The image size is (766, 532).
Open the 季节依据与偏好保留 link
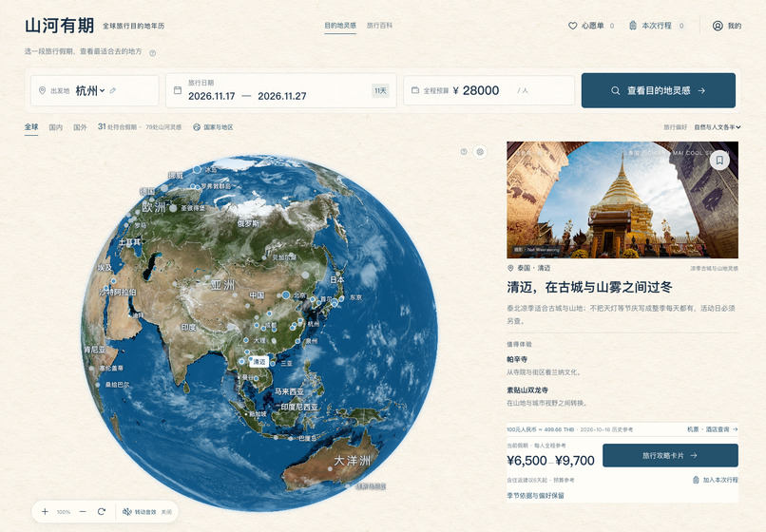535,495
